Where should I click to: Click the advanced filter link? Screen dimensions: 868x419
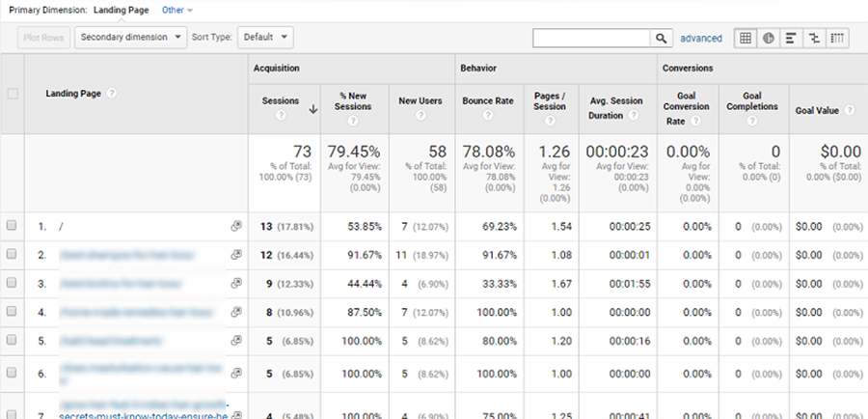point(700,38)
